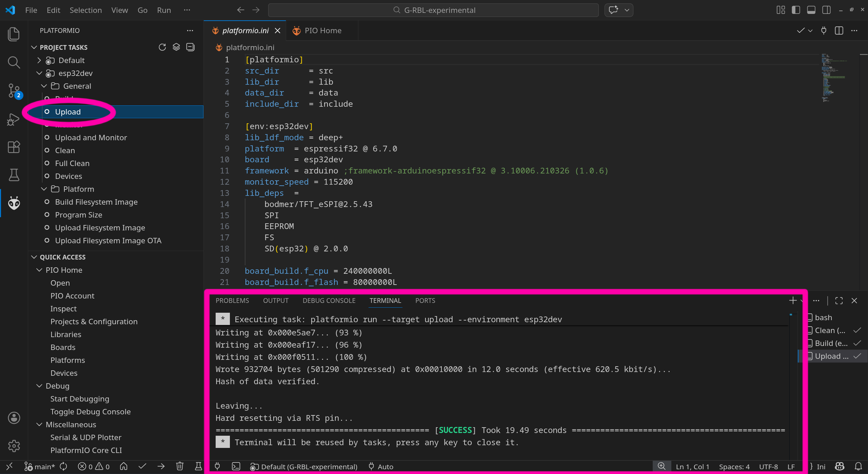Click the PlatformIO Clean trash status icon
868x474 pixels.
pyautogui.click(x=180, y=467)
